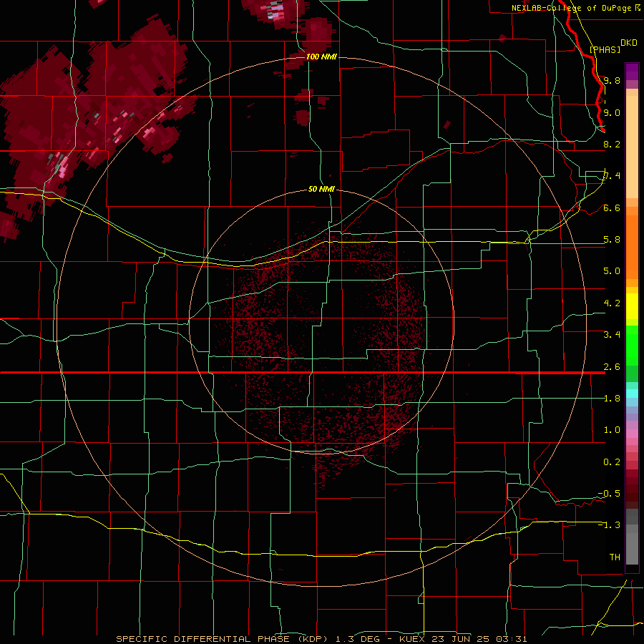Click the 50 NMI range ring label

[321, 189]
